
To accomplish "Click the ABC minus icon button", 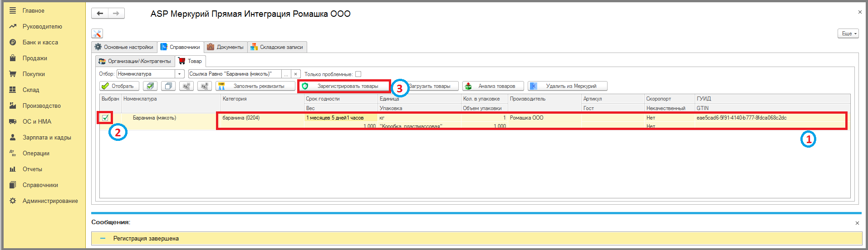I will pos(186,86).
